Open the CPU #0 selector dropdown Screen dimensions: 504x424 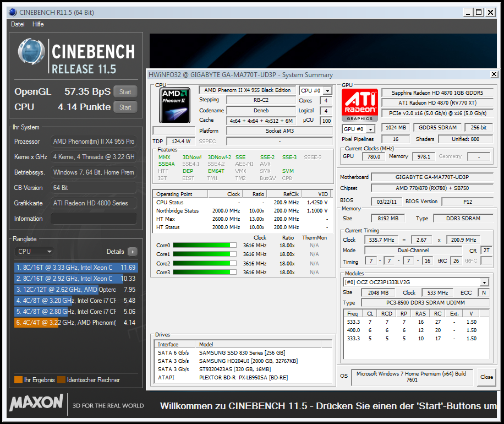pos(327,91)
